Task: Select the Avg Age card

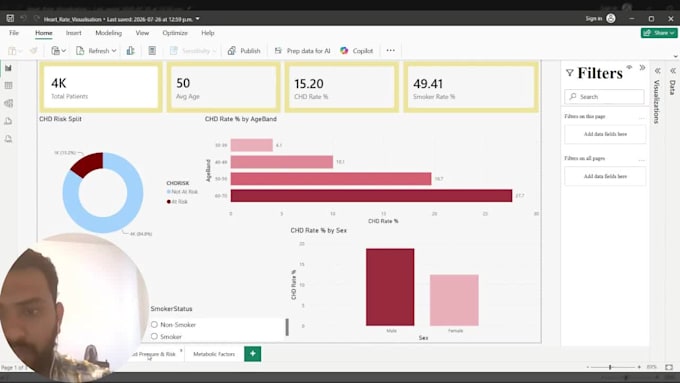Action: (223, 87)
